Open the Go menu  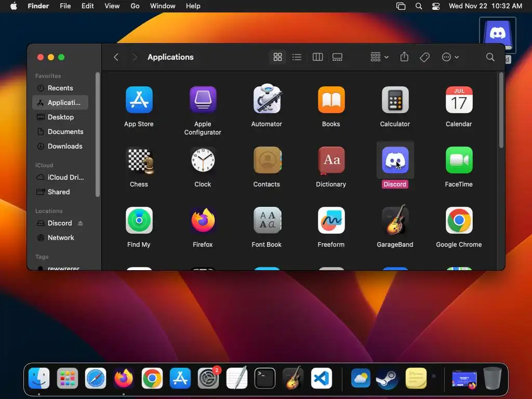click(135, 6)
